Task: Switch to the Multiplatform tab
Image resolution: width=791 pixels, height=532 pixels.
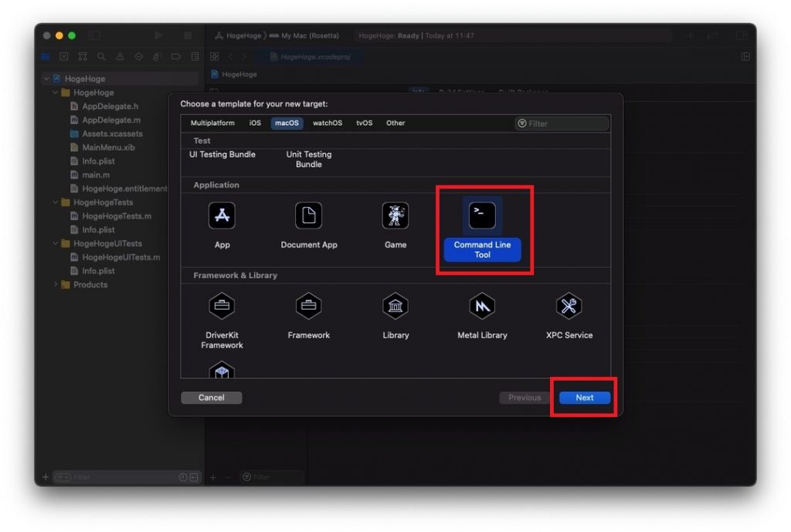Action: point(212,123)
